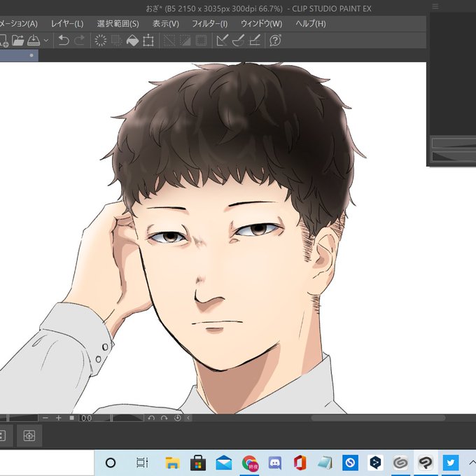Toggle Snap to special ruler icon

238,40
